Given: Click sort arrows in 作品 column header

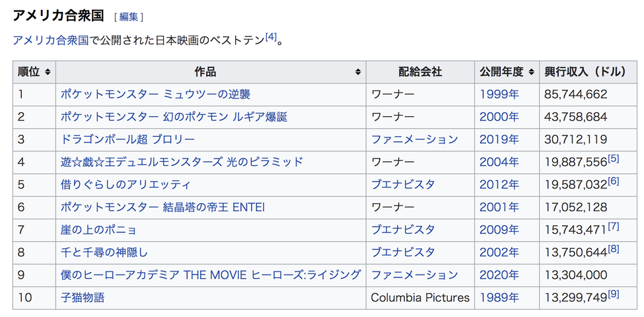Looking at the screenshot, I should (358, 72).
